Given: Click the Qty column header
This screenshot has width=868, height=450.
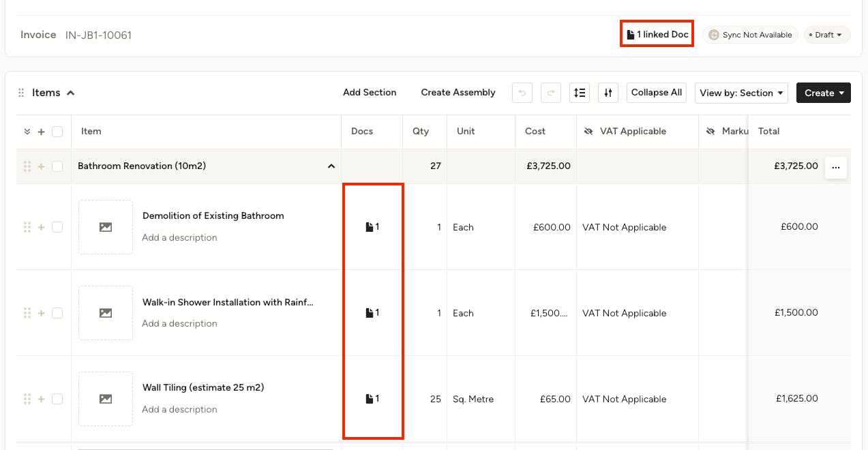Looking at the screenshot, I should pyautogui.click(x=421, y=131).
